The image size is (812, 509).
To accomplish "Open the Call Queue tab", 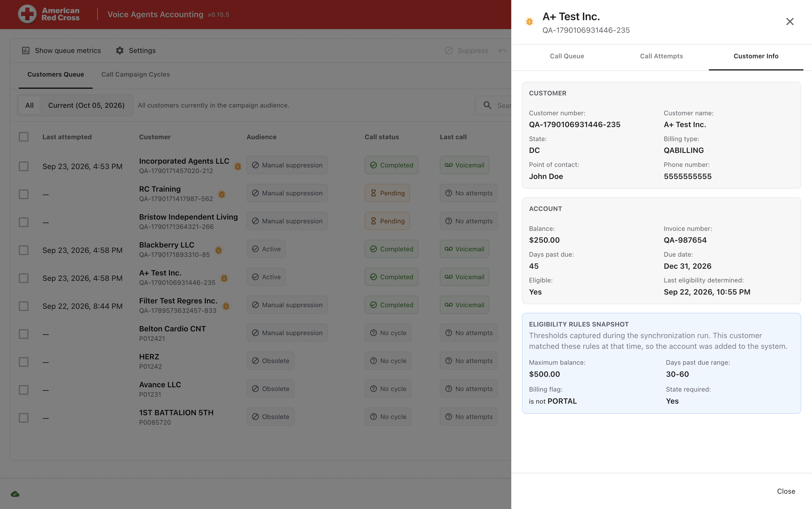I will (x=567, y=56).
